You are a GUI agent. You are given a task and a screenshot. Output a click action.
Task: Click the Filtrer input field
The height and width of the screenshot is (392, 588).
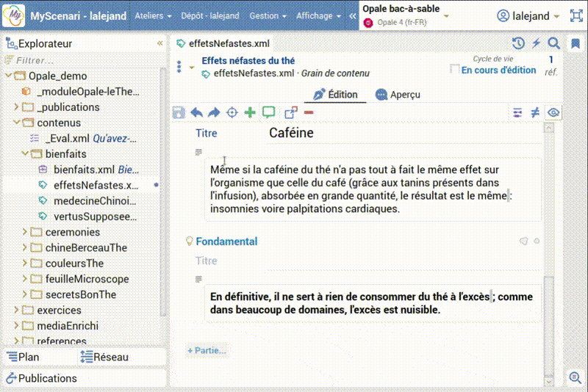(81, 60)
